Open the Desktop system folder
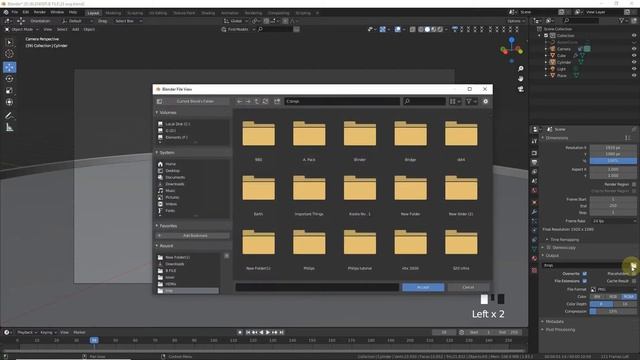 point(172,171)
